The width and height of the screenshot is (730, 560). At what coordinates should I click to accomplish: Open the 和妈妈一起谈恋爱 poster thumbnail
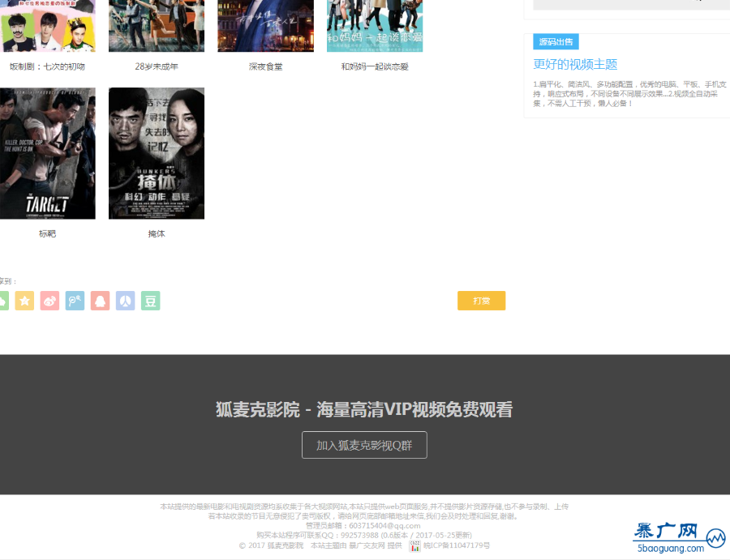[x=375, y=26]
